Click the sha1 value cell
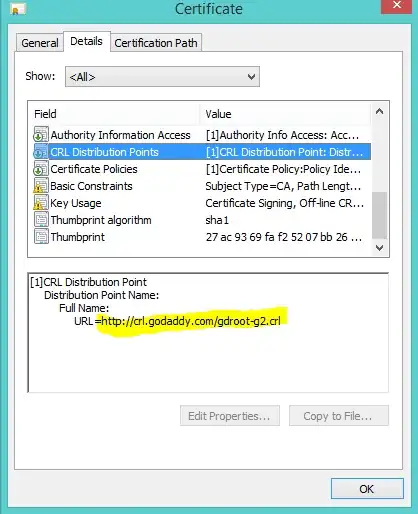Screen dimensions: 418x514 tap(217, 220)
